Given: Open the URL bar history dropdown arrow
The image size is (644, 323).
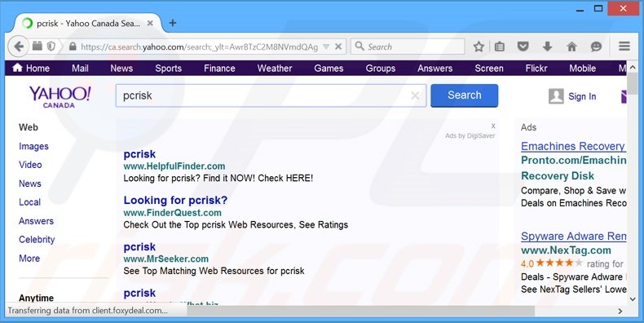Looking at the screenshot, I should 326,46.
